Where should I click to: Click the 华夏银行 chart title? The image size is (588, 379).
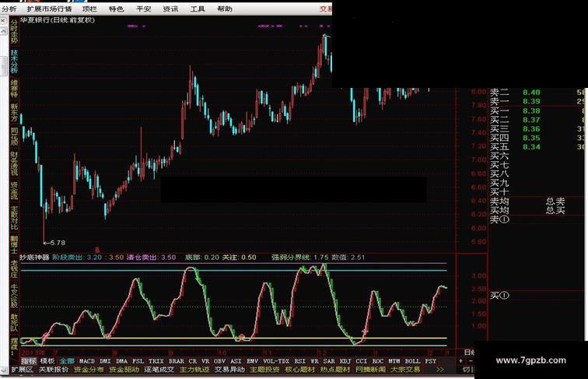tap(57, 20)
